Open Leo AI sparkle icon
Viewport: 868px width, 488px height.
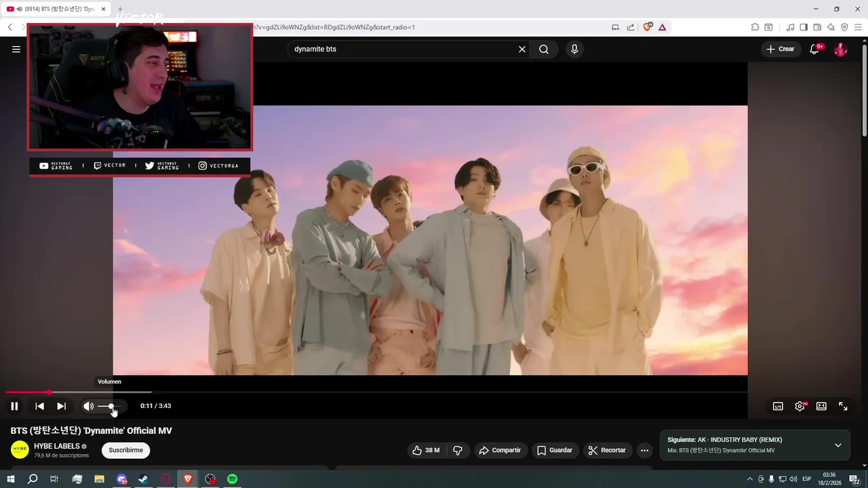pyautogui.click(x=831, y=27)
